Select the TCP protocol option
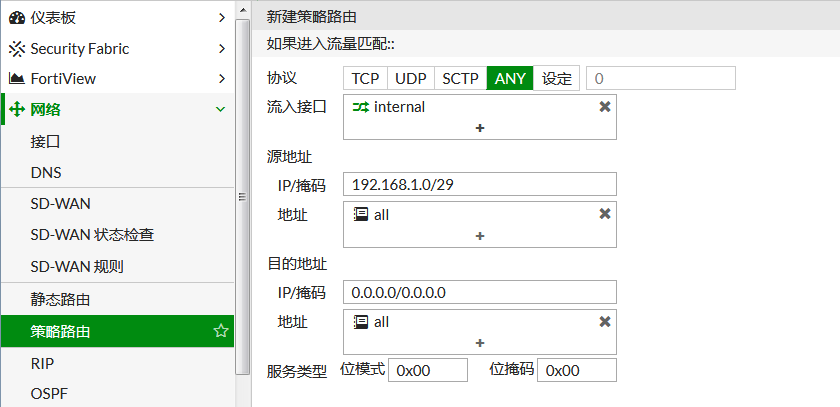The width and height of the screenshot is (840, 407). coord(365,79)
